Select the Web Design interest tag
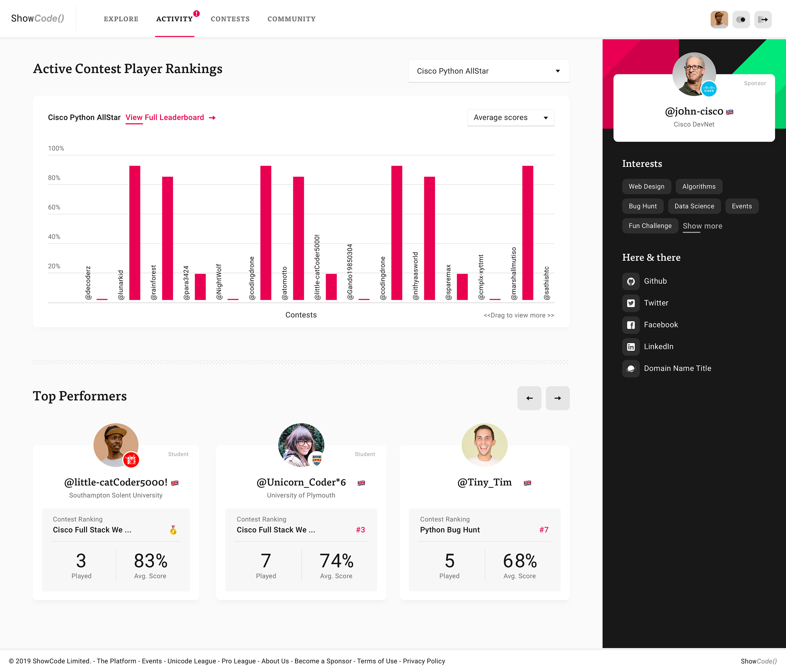Viewport: 786px width, 672px height. pyautogui.click(x=646, y=187)
